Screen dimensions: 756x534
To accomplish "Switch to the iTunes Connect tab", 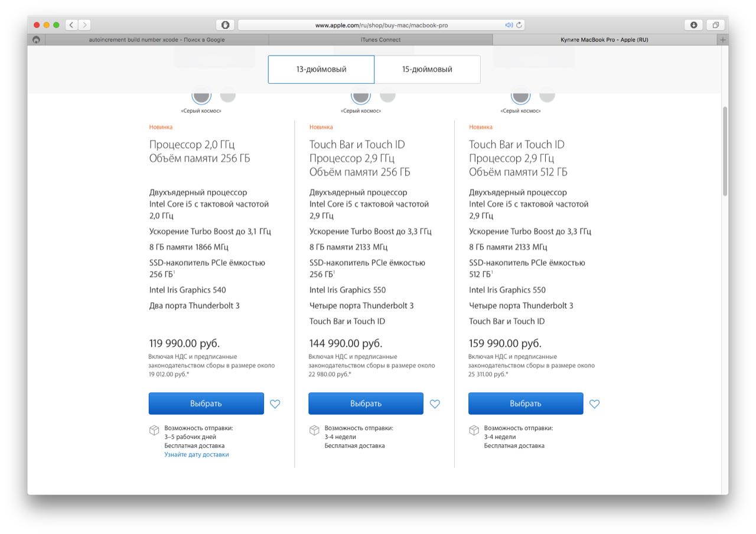I will click(380, 40).
